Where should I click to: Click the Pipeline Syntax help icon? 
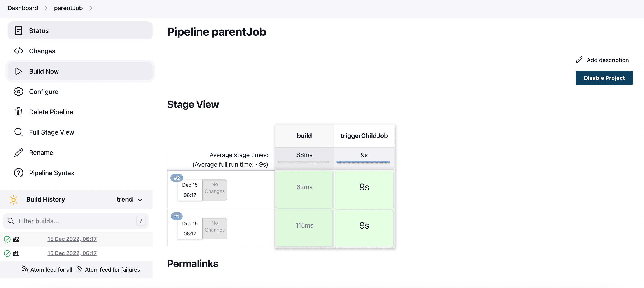coord(18,173)
